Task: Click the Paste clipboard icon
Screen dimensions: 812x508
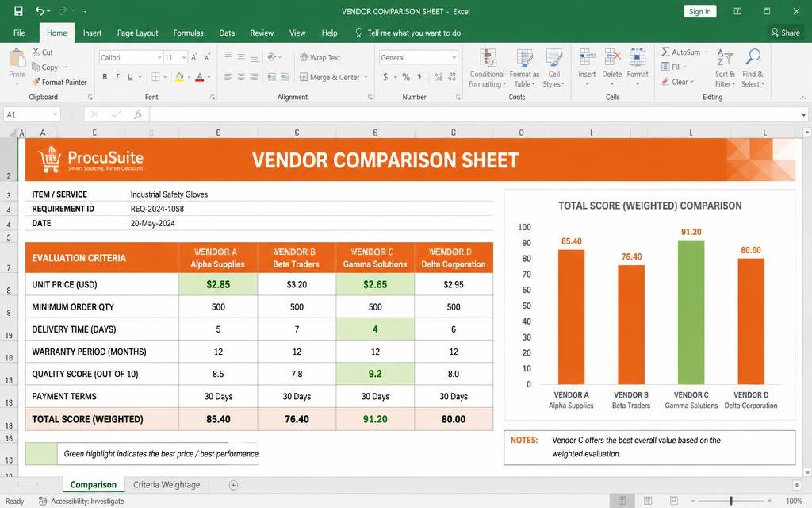Action: [17, 58]
